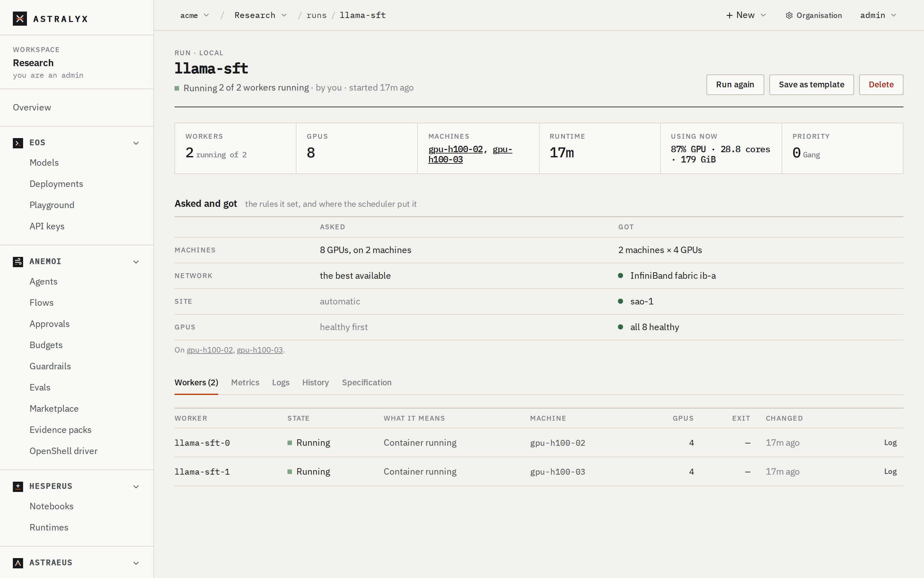Image resolution: width=924 pixels, height=578 pixels.
Task: Switch to the History tab
Action: [x=315, y=383]
